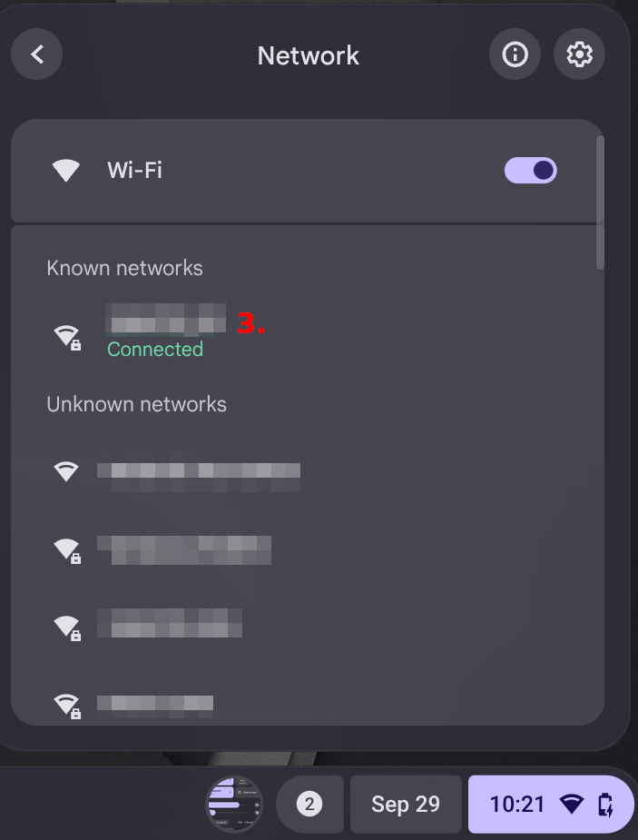Show the 2 notifications badge
The width and height of the screenshot is (638, 840).
[309, 804]
